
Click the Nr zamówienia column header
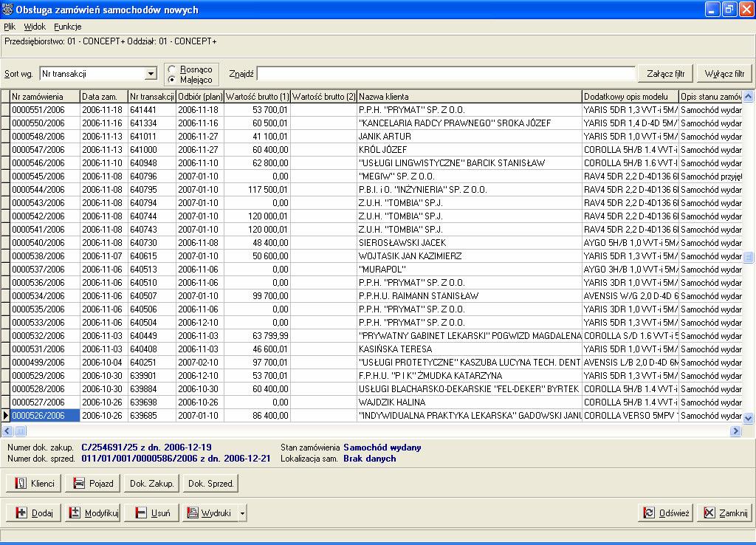45,97
